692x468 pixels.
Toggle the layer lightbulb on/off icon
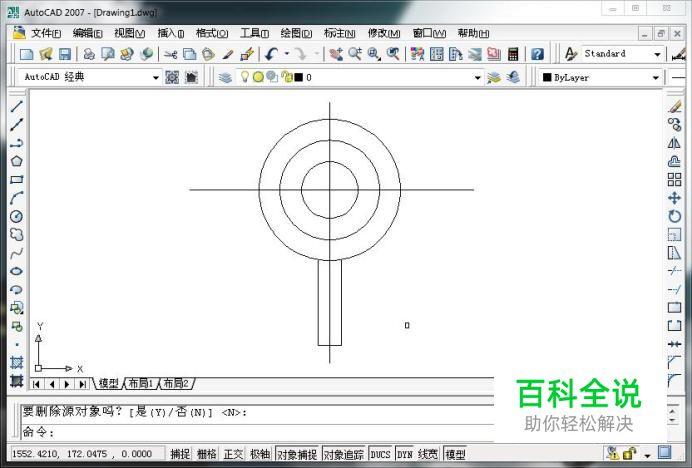point(244,77)
